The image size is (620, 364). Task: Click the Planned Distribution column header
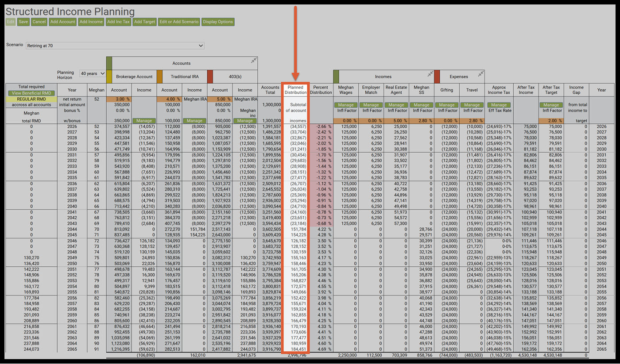(x=295, y=90)
